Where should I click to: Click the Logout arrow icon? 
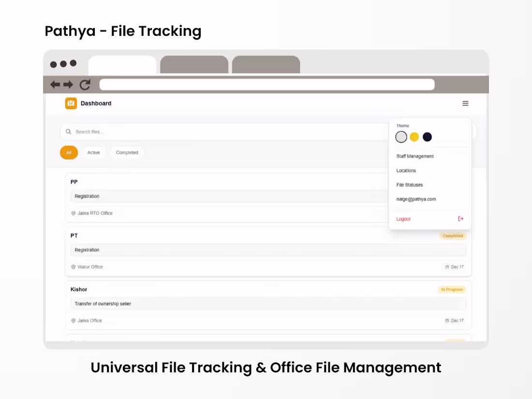pyautogui.click(x=460, y=219)
